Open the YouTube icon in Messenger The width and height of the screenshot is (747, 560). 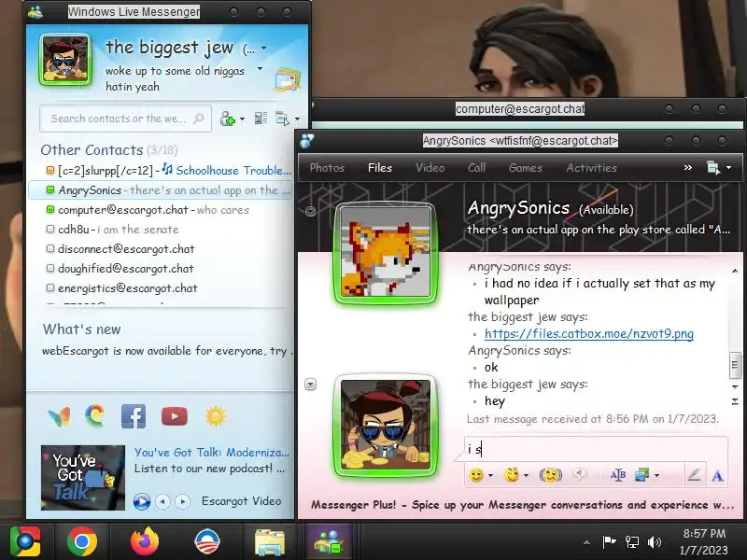[x=175, y=416]
